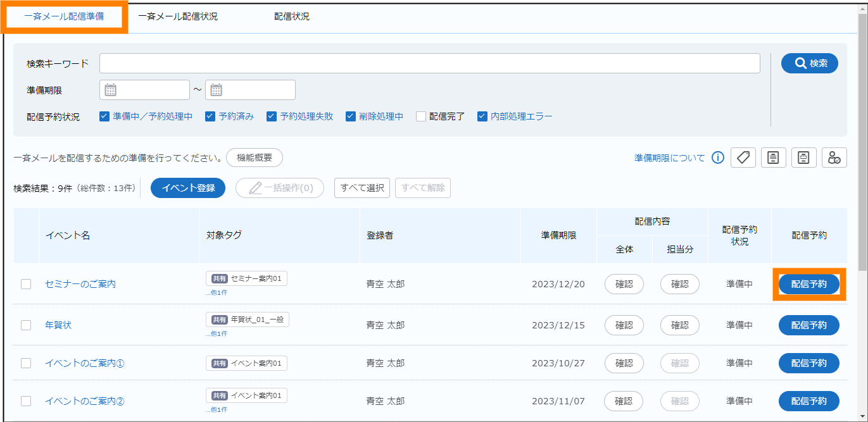Image resolution: width=868 pixels, height=422 pixels.
Task: Click the 検索 search button
Action: point(809,63)
